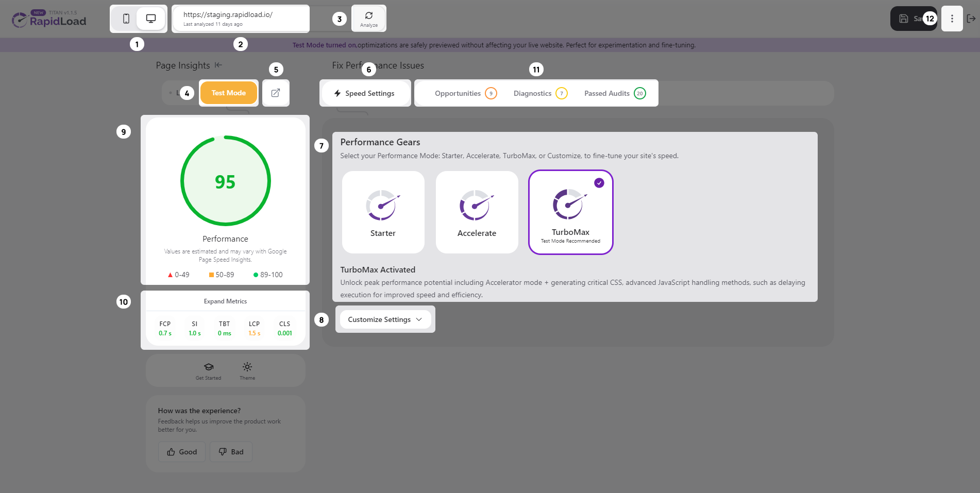
Task: Click the 0-49 red score legend
Action: point(178,275)
